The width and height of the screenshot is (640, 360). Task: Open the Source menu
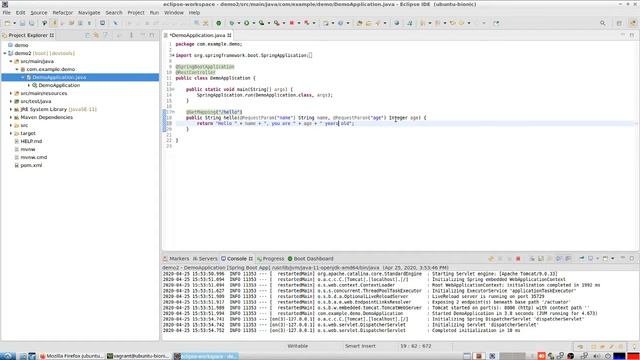39,13
